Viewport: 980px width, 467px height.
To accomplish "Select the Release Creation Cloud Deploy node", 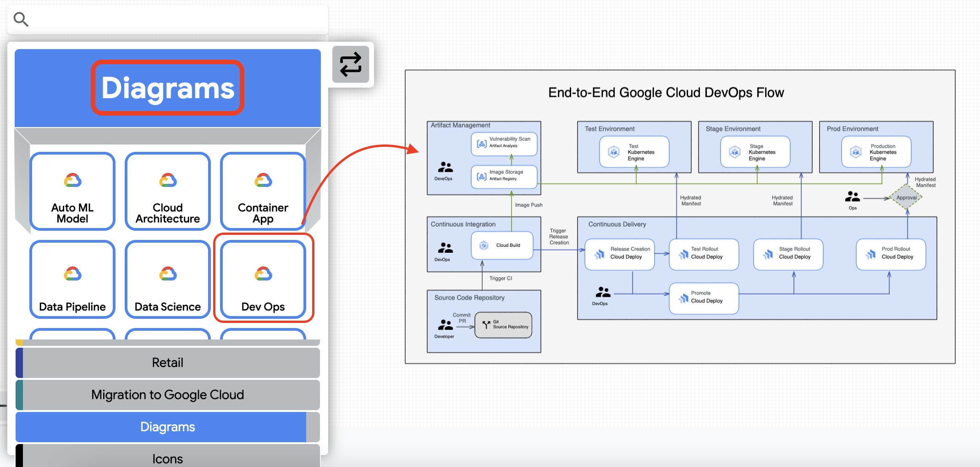I will click(x=619, y=254).
